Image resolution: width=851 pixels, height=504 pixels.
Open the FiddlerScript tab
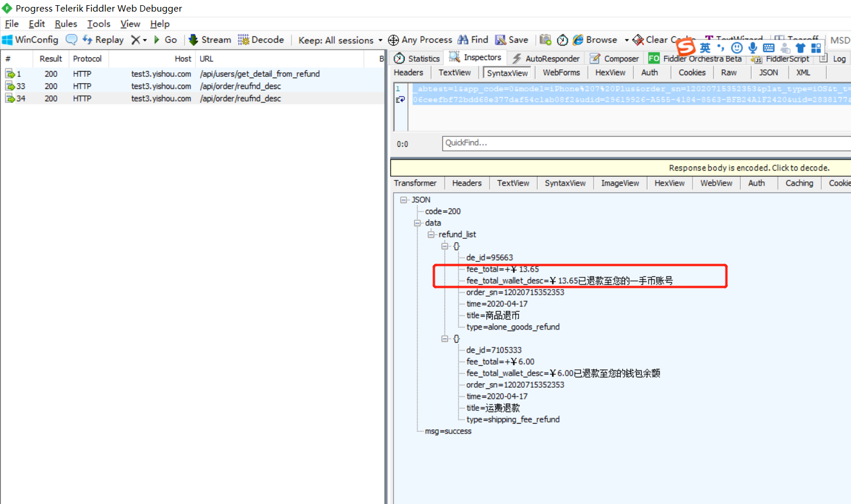pyautogui.click(x=780, y=59)
